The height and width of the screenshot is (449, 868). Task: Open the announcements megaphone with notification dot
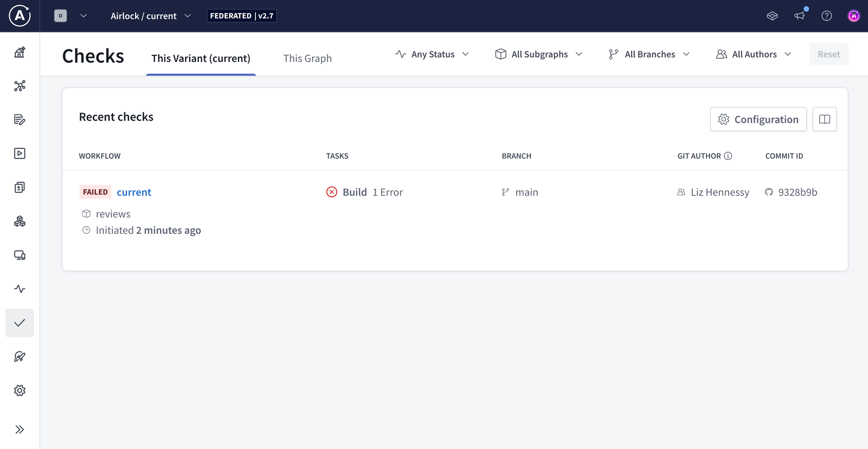(800, 15)
